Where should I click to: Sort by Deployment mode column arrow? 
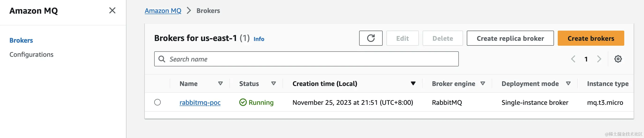tap(568, 84)
